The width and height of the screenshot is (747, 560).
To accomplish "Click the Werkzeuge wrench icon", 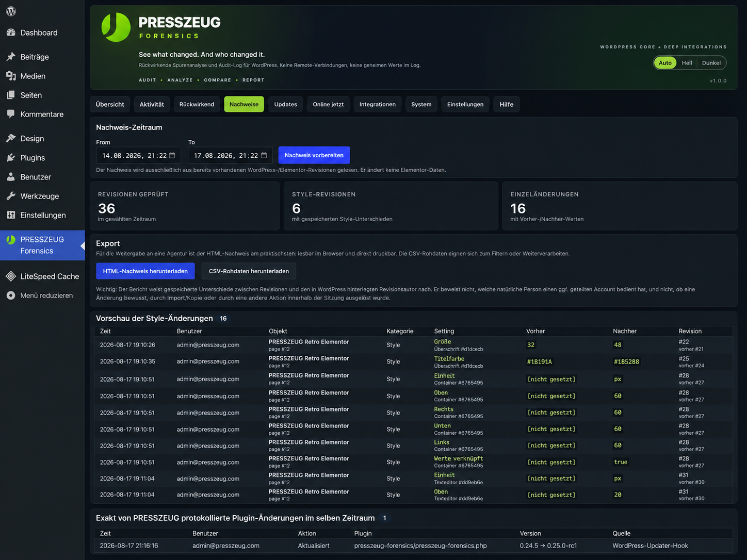I will (11, 196).
